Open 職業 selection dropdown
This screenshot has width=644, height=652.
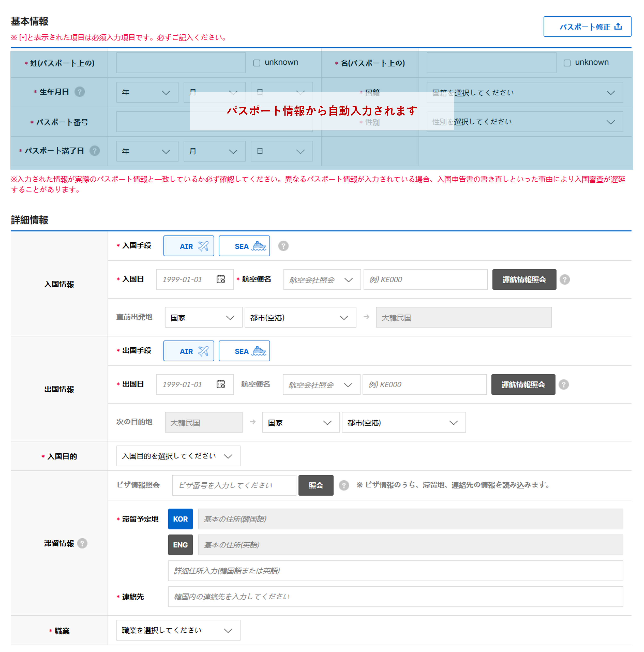tap(178, 630)
